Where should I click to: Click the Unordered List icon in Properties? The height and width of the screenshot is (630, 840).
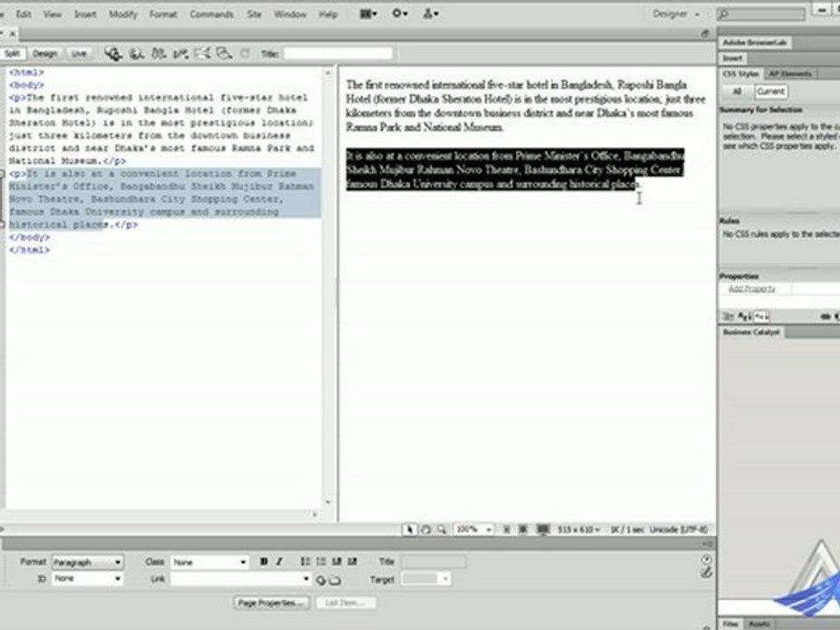click(x=305, y=562)
